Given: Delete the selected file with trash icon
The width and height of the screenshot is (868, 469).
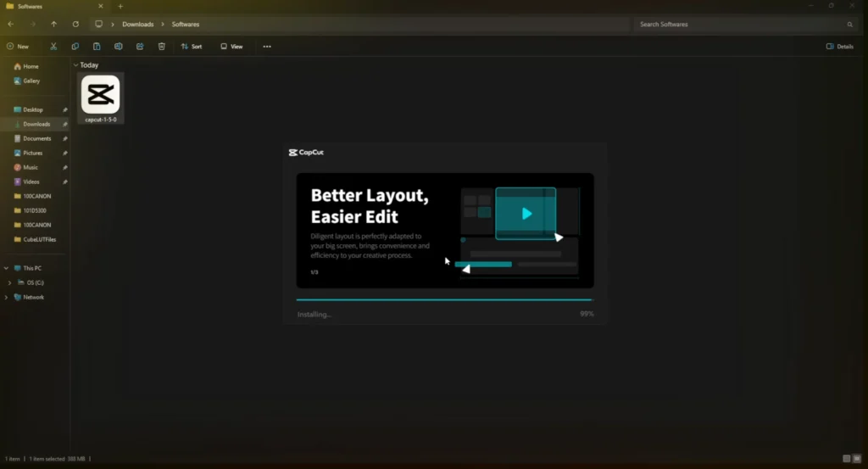Looking at the screenshot, I should click(x=162, y=47).
